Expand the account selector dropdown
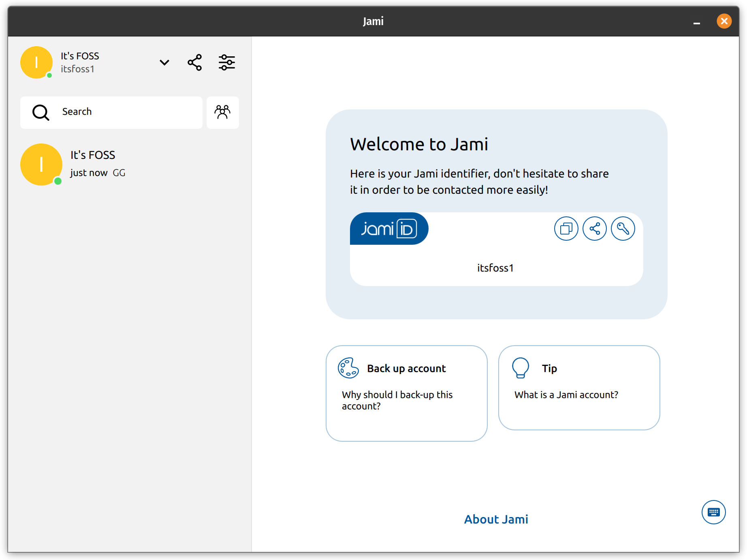This screenshot has width=747, height=560. tap(164, 62)
